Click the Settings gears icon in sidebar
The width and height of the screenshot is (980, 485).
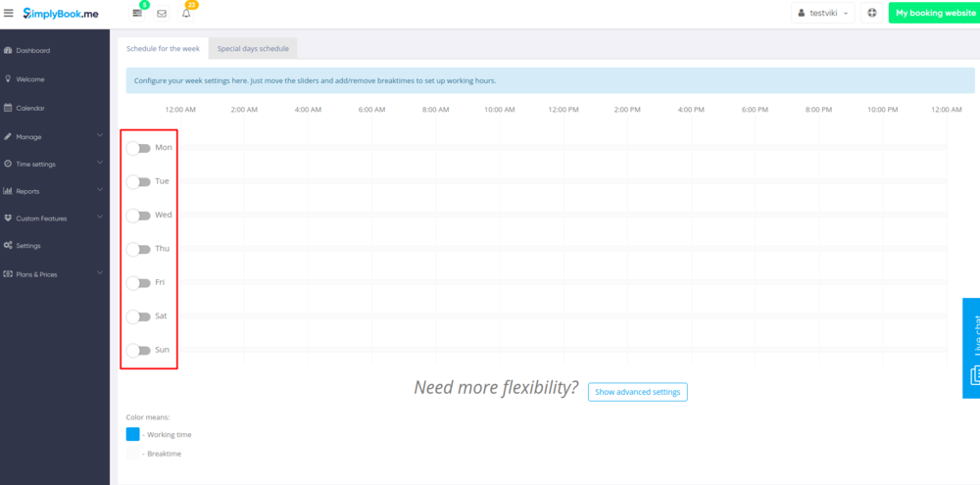9,245
